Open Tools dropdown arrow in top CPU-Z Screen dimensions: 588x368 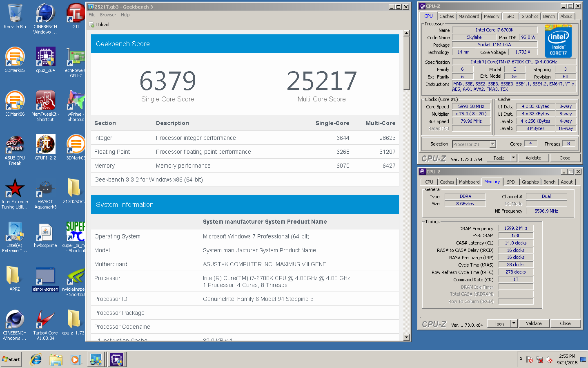click(x=514, y=158)
